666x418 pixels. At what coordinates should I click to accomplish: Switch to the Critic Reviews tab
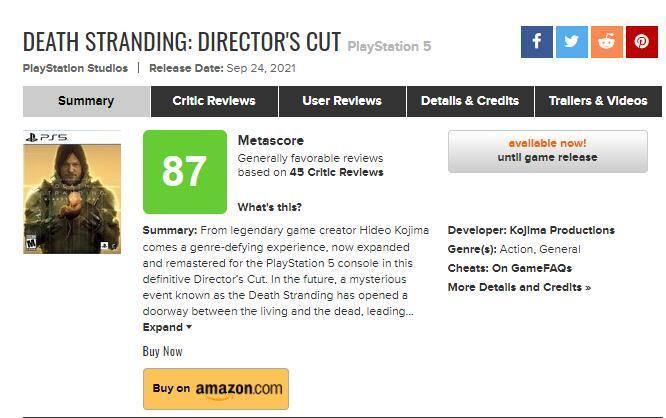tap(214, 101)
